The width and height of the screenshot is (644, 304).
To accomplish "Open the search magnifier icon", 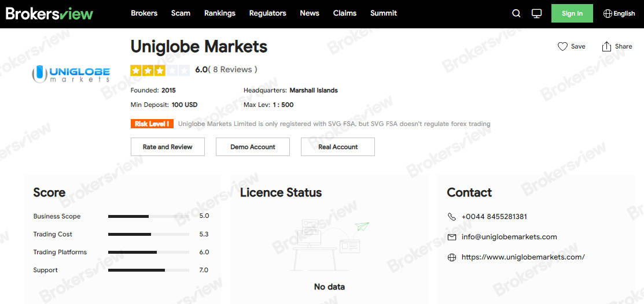I will pos(516,13).
